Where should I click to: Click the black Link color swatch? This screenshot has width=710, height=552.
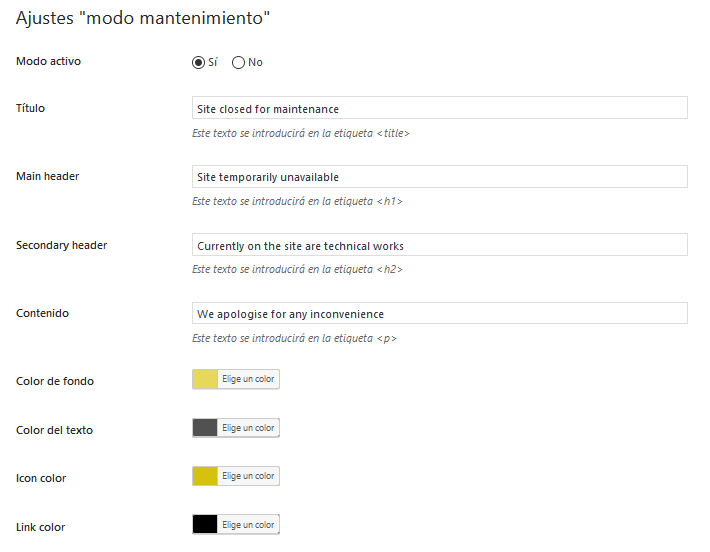point(205,525)
